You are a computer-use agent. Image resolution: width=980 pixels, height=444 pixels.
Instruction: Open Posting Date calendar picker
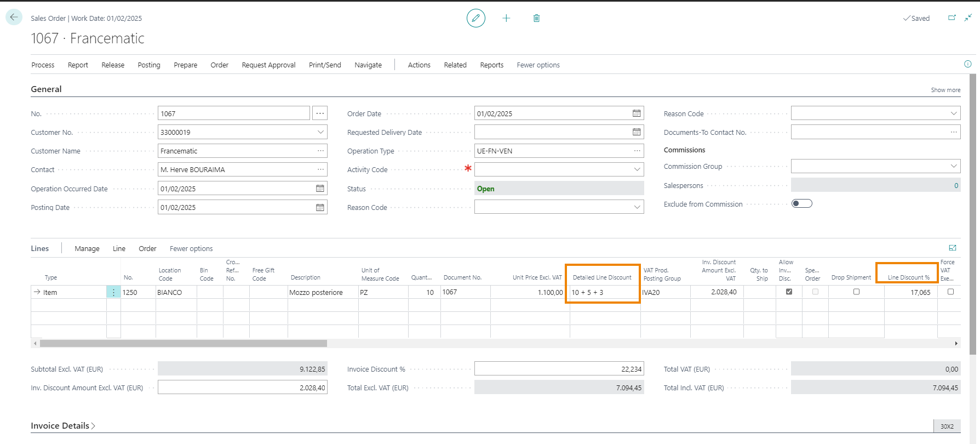click(320, 207)
